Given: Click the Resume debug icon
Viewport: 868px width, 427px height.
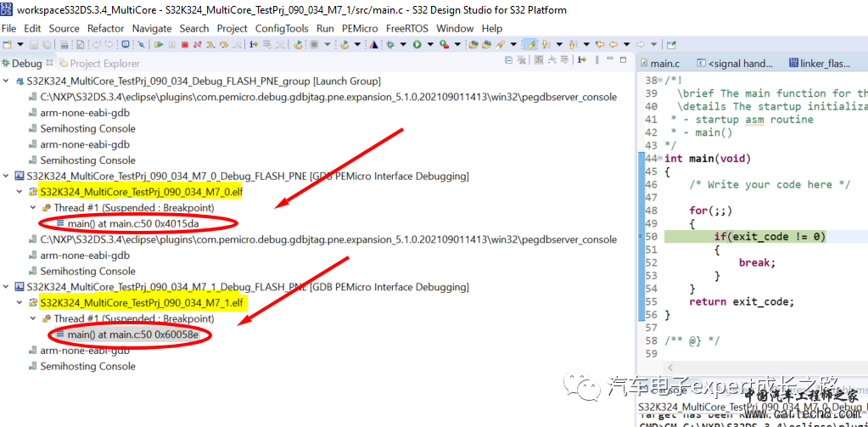Looking at the screenshot, I should [159, 44].
